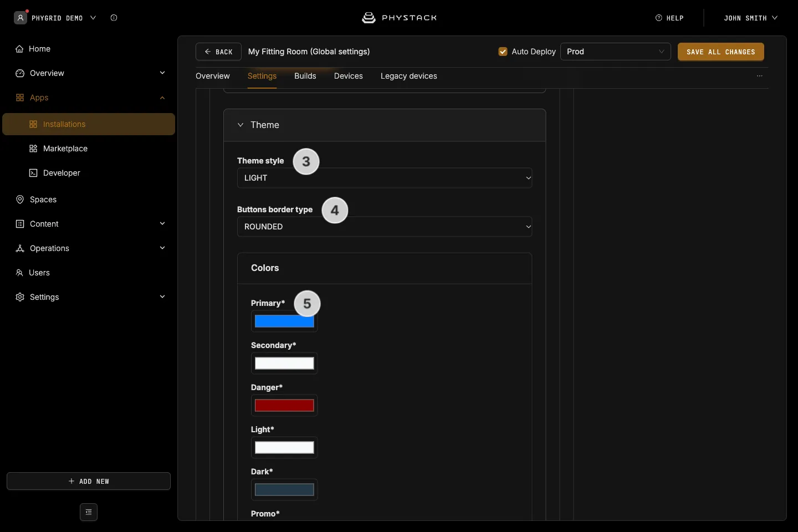Screen dimensions: 798x532
Task: Open the Theme style dropdown
Action: [385, 178]
